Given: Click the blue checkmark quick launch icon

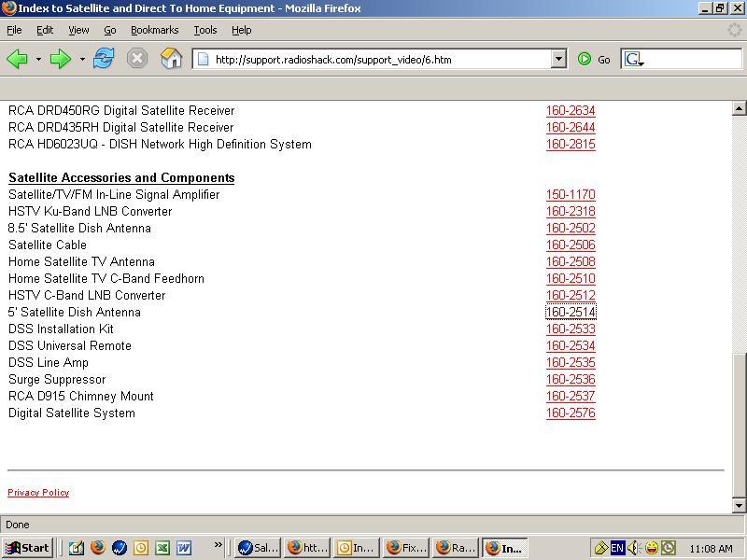Looking at the screenshot, I should click(120, 548).
